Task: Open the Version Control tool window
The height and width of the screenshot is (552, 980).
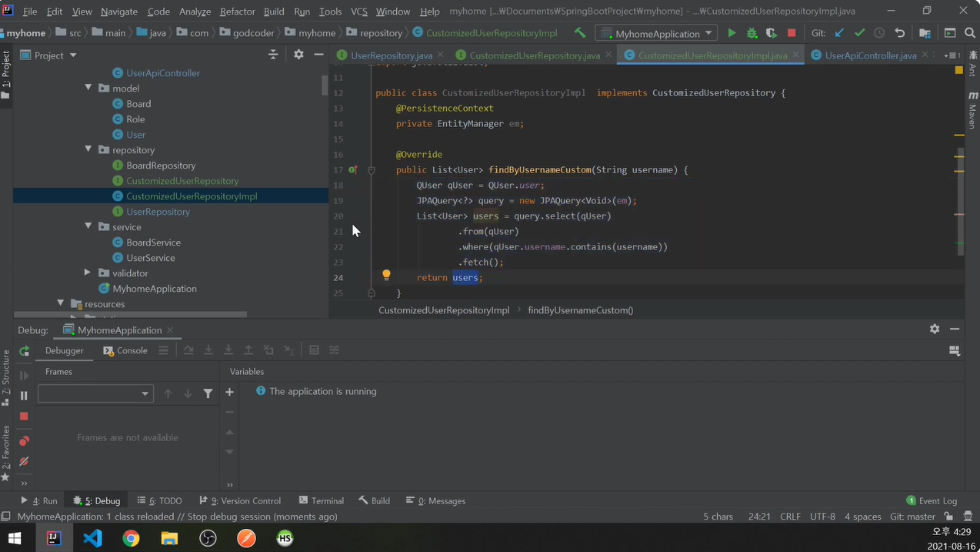Action: tap(239, 500)
